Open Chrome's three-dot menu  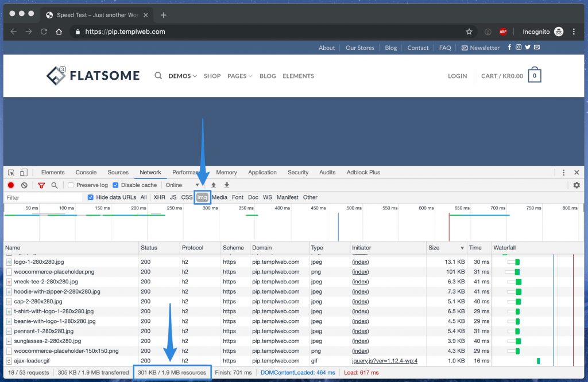574,32
